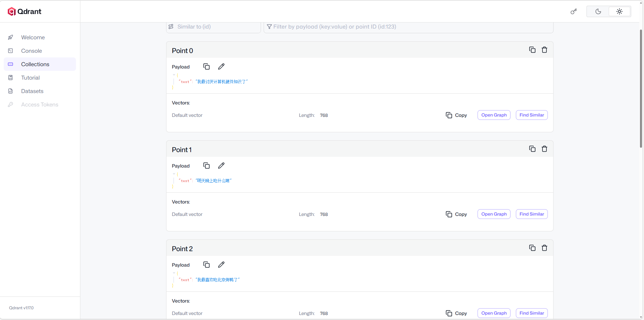Edit Point 2 payload with pencil
This screenshot has width=644, height=320.
point(221,265)
